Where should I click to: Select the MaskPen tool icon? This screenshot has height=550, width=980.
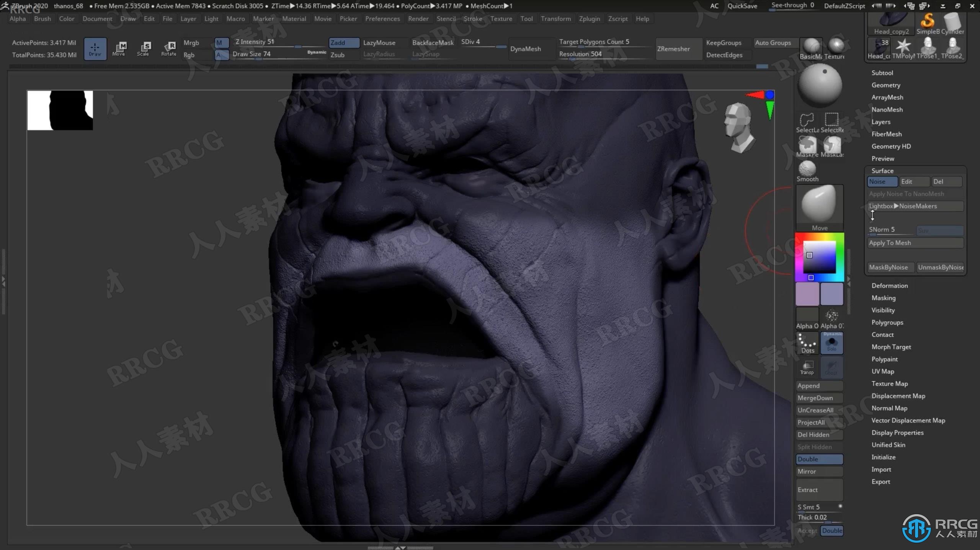(x=808, y=146)
